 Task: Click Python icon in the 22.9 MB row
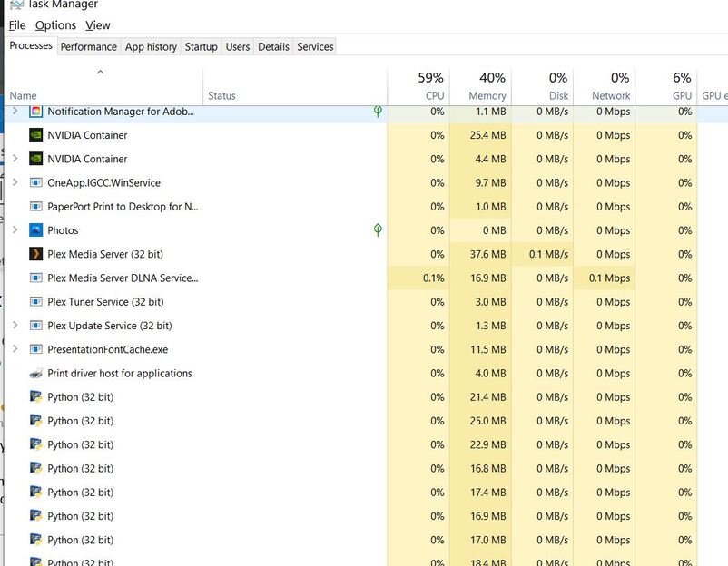tap(35, 444)
